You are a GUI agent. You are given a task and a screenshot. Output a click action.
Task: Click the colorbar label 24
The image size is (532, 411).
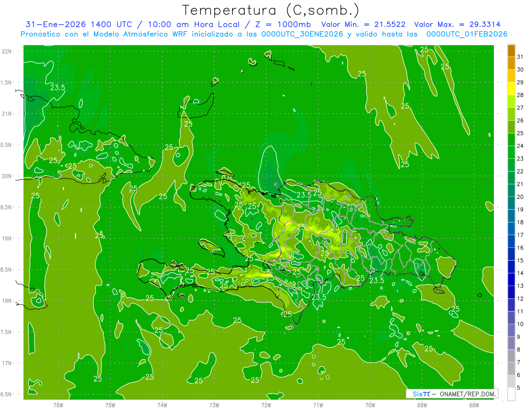click(x=520, y=146)
